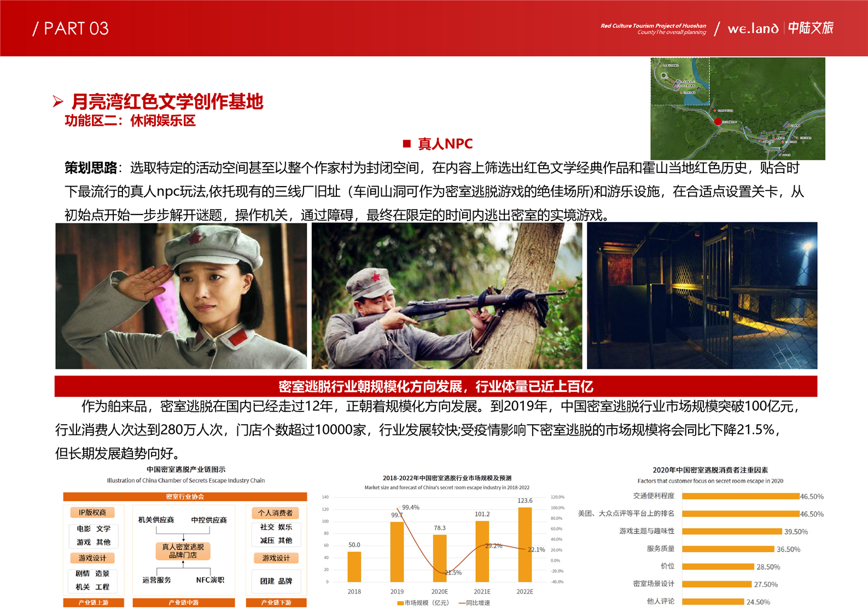
Task: Click the 2022E bar labeled 123.6
Action: pos(525,545)
